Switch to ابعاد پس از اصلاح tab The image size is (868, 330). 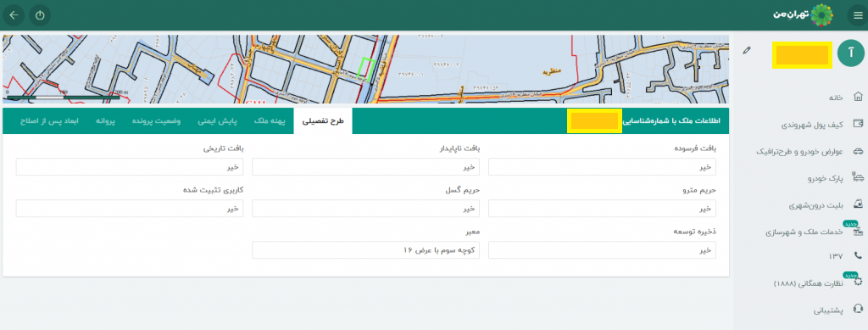(x=48, y=121)
